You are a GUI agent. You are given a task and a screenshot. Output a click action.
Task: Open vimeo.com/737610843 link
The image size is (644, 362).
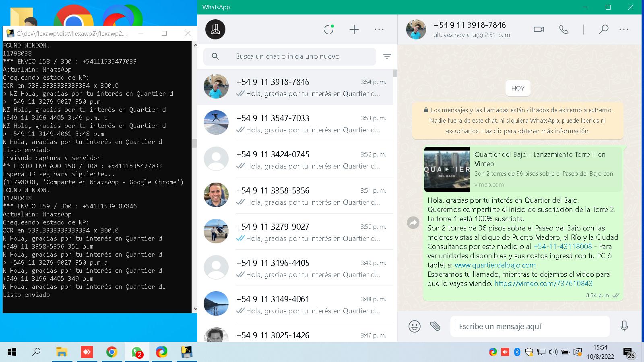pos(543,284)
